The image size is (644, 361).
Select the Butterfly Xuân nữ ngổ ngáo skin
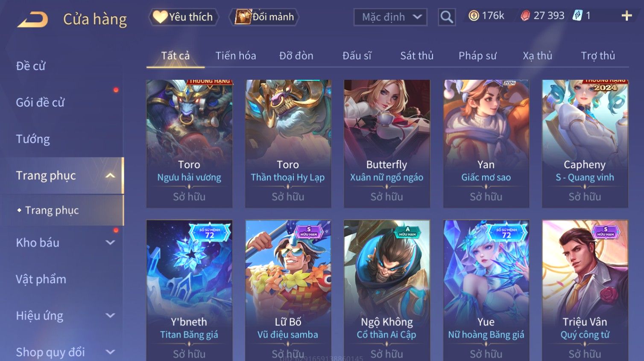pos(387,144)
